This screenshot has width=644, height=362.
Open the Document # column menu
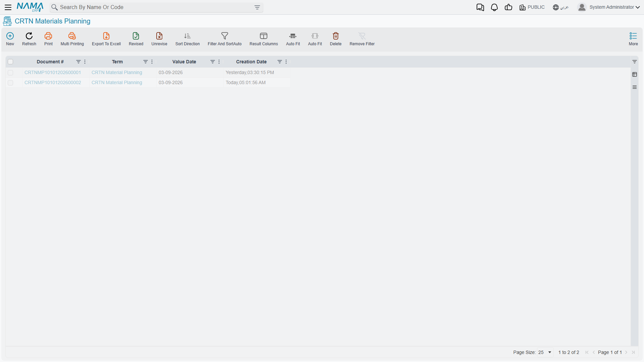[x=85, y=62]
